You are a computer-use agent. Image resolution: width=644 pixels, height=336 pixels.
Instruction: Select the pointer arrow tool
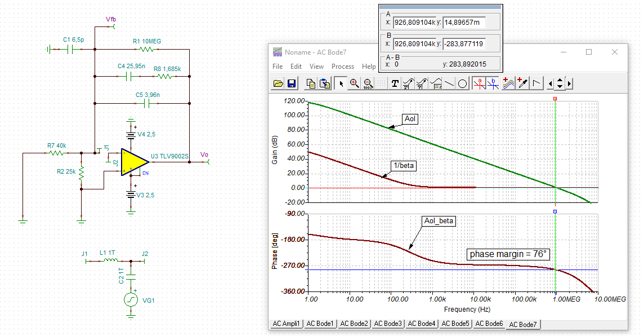click(x=341, y=83)
